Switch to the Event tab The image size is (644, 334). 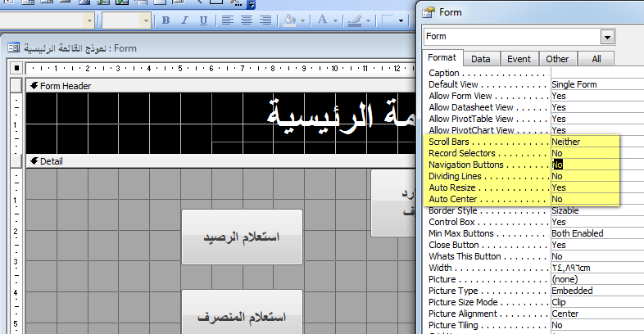(519, 59)
